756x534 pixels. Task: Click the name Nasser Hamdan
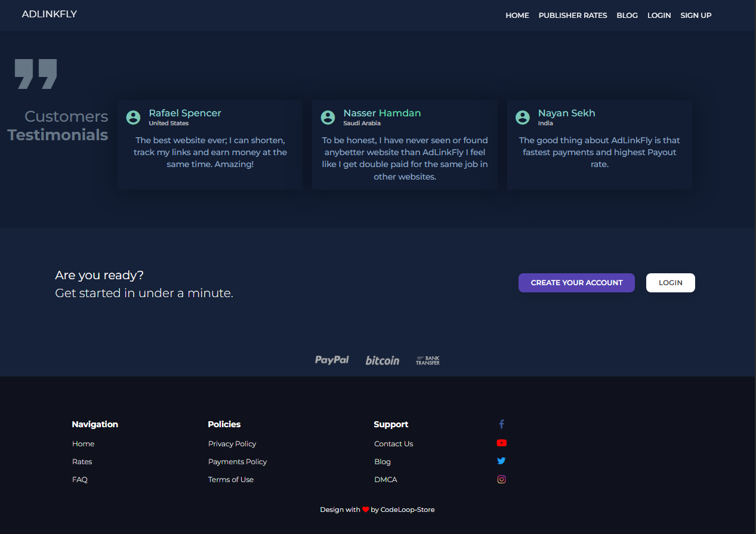pos(382,113)
